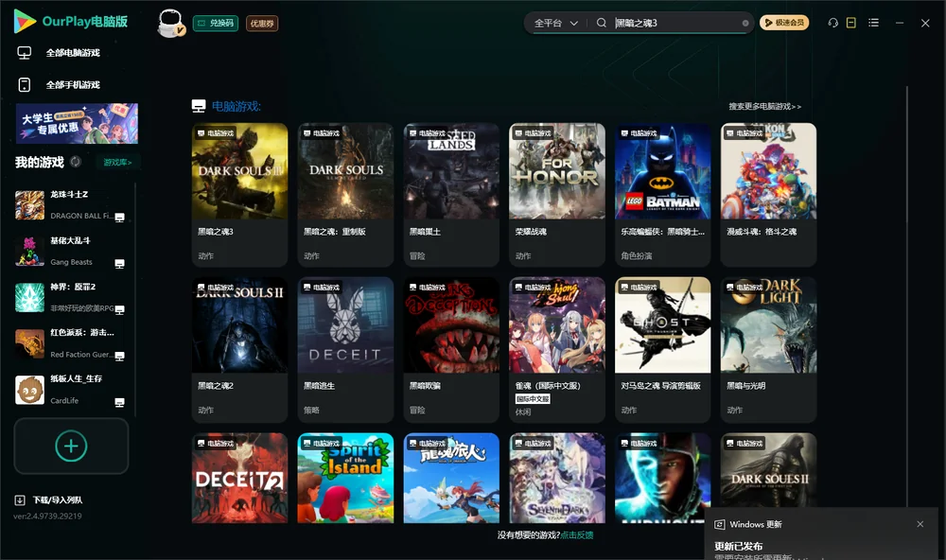Click the yellow mini-mode window icon
The image size is (946, 560).
(851, 23)
